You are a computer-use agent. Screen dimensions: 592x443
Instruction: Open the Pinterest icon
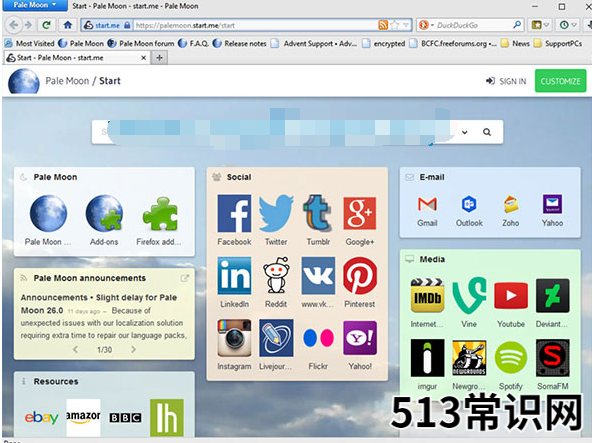359,276
